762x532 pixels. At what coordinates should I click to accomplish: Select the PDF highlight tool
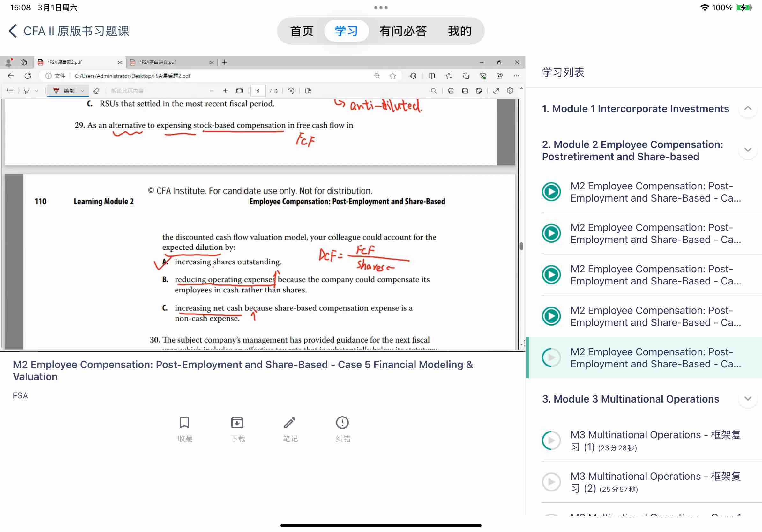point(26,91)
